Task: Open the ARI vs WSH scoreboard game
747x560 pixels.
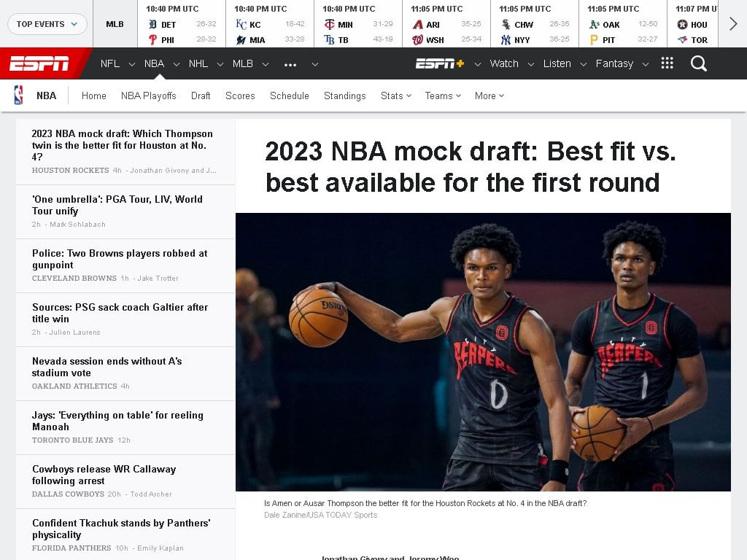Action: click(446, 24)
